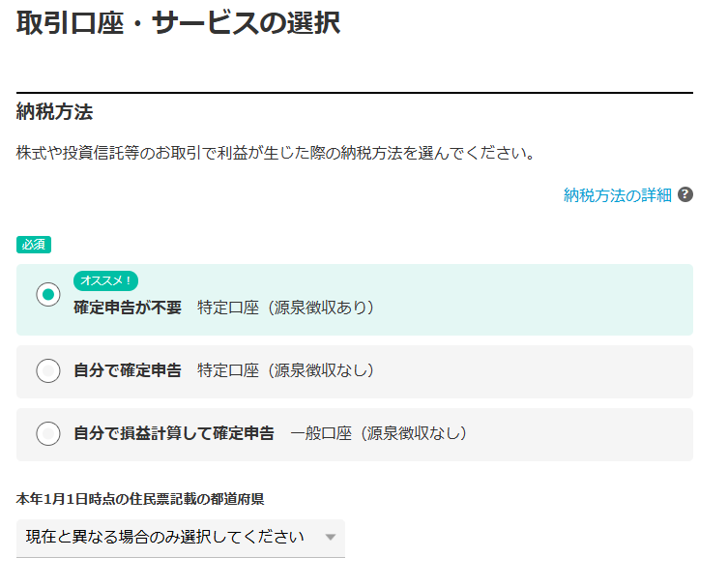Click the 取引口座・サービスの選択 page heading
Image resolution: width=728 pixels, height=587 pixels.
pyautogui.click(x=179, y=22)
